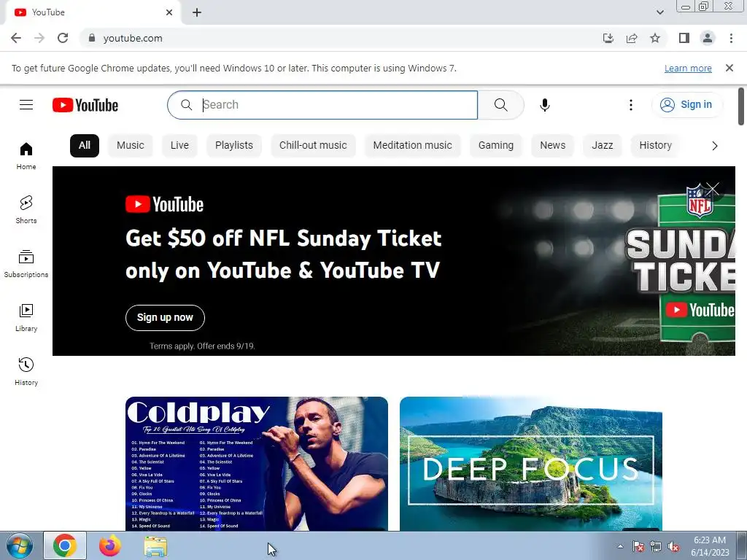Toggle the Chrome side panel icon
Image resolution: width=747 pixels, height=560 pixels.
click(x=684, y=38)
